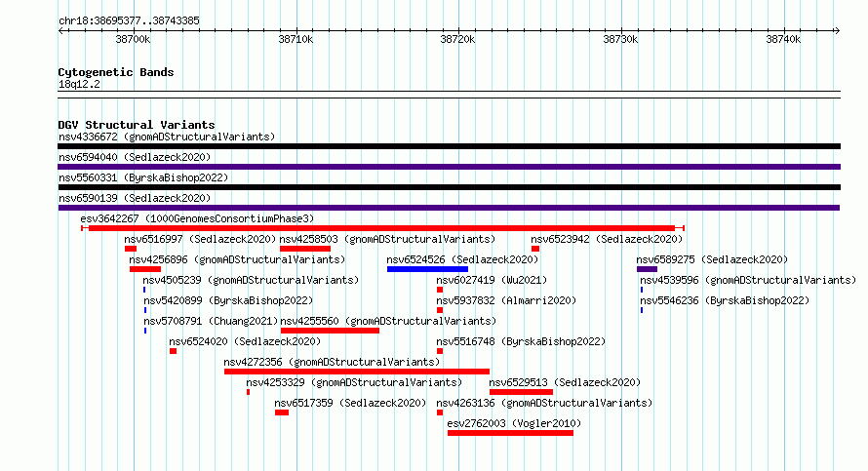Open nsv4258503 gnomAD variant label
The height and width of the screenshot is (471, 868).
pyautogui.click(x=387, y=239)
